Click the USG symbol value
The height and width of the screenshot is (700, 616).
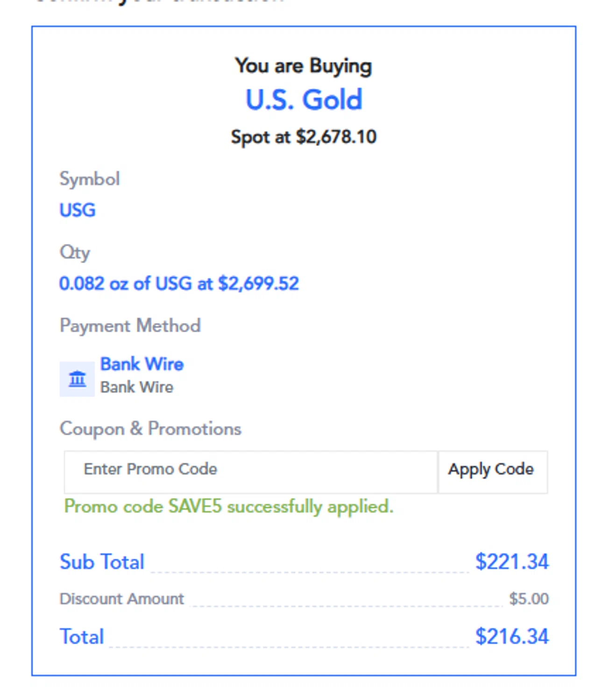pyautogui.click(x=78, y=210)
